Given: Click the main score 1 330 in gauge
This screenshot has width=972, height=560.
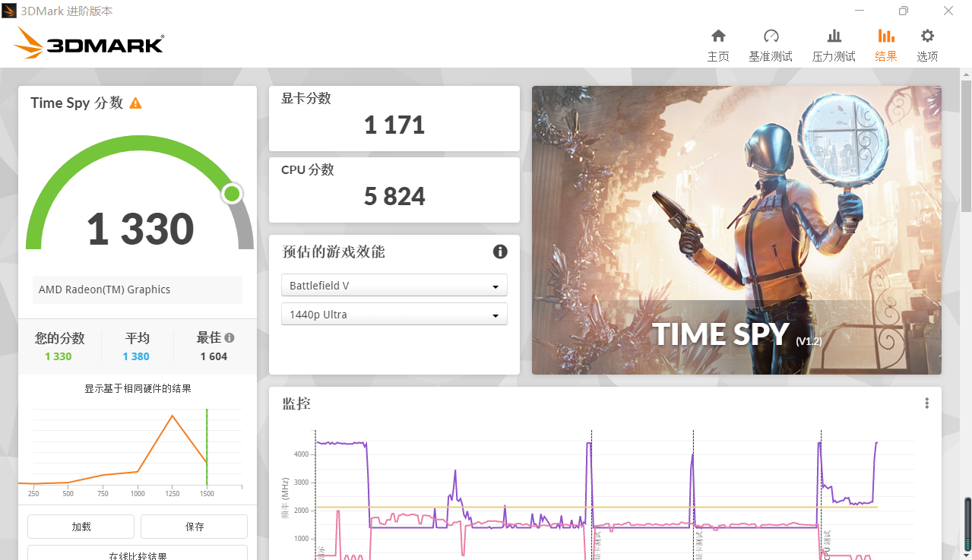Looking at the screenshot, I should coord(140,229).
